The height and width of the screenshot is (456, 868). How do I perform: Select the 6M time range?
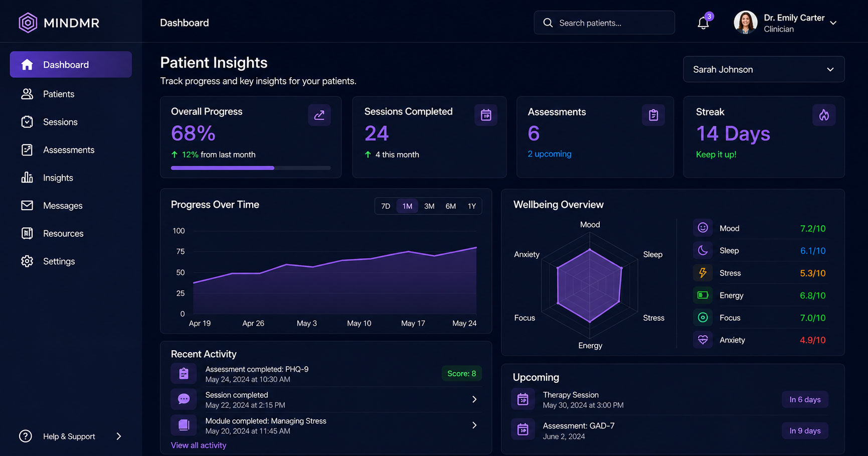point(451,206)
